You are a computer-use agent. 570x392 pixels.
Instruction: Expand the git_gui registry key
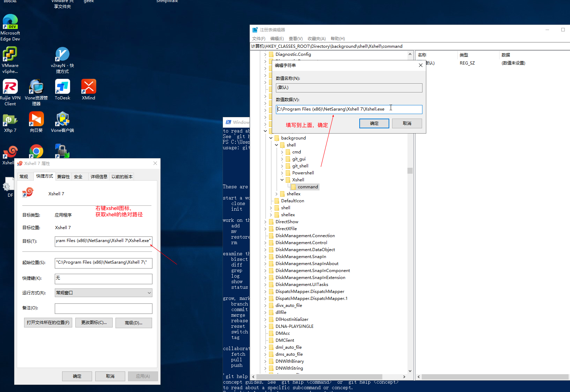[282, 159]
